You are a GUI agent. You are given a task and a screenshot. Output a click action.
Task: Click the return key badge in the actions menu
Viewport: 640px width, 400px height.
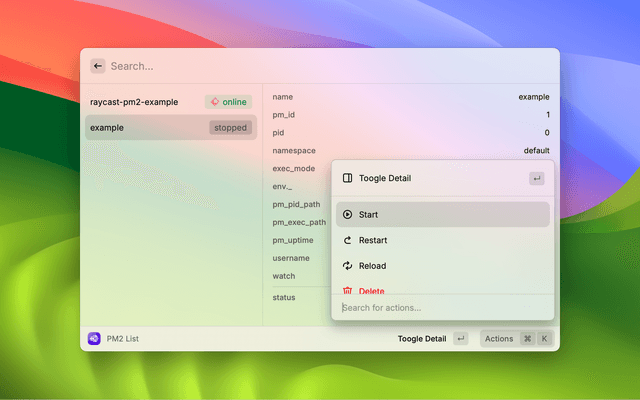click(x=537, y=178)
